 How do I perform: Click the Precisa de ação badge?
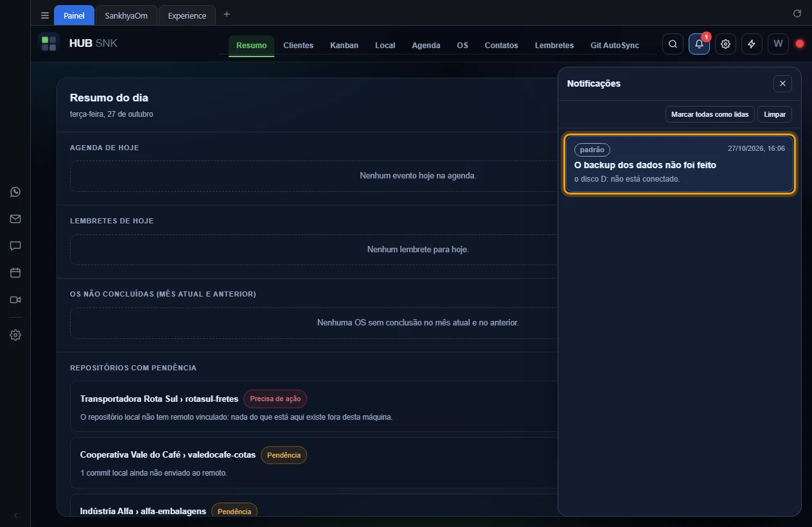pyautogui.click(x=275, y=399)
